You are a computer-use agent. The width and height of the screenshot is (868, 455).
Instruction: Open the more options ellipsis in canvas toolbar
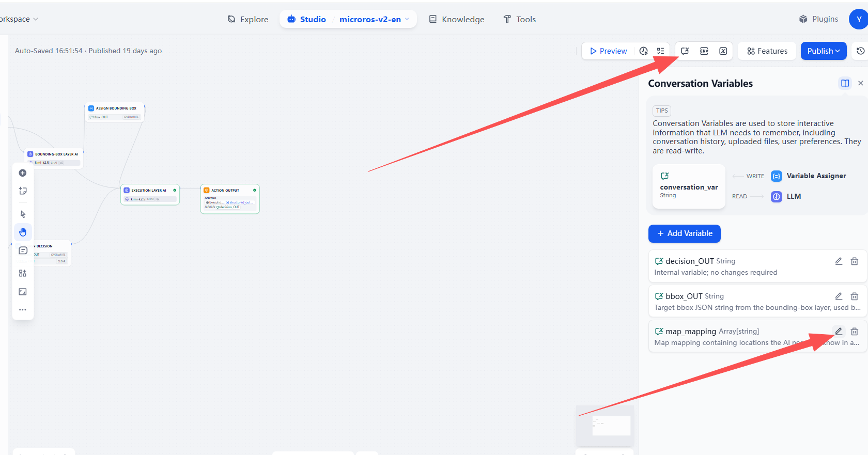[23, 310]
